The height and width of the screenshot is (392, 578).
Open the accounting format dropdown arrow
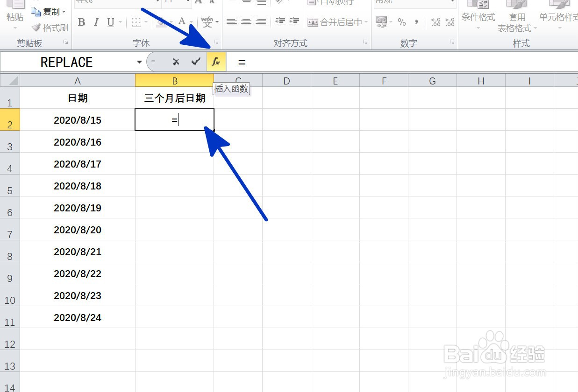[391, 22]
